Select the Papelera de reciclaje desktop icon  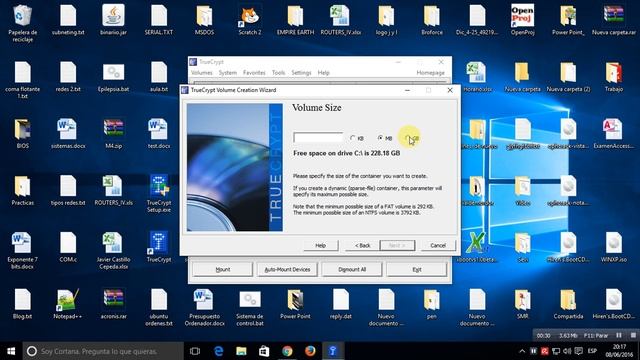[22, 23]
